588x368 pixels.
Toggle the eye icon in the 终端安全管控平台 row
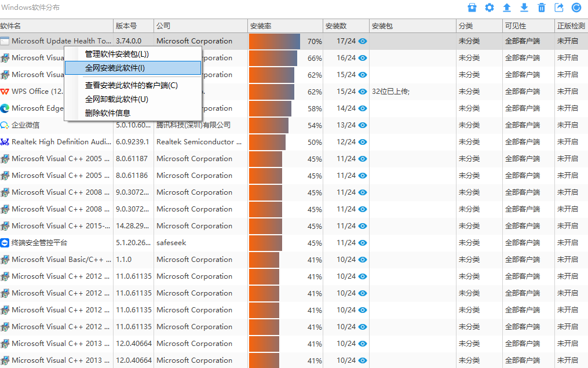[363, 243]
